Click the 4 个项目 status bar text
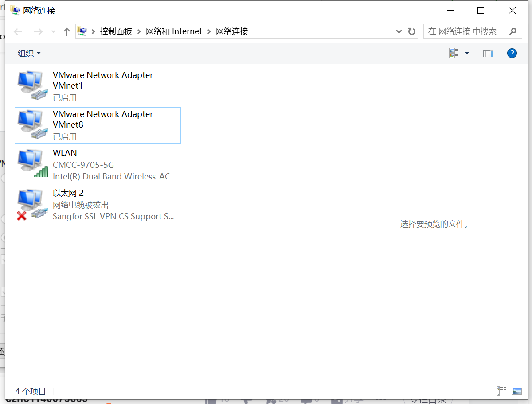The height and width of the screenshot is (404, 532). [x=31, y=391]
